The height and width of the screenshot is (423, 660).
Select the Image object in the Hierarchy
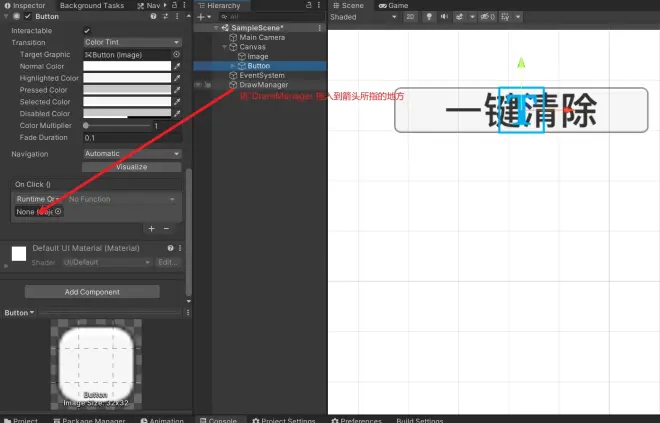(258, 56)
